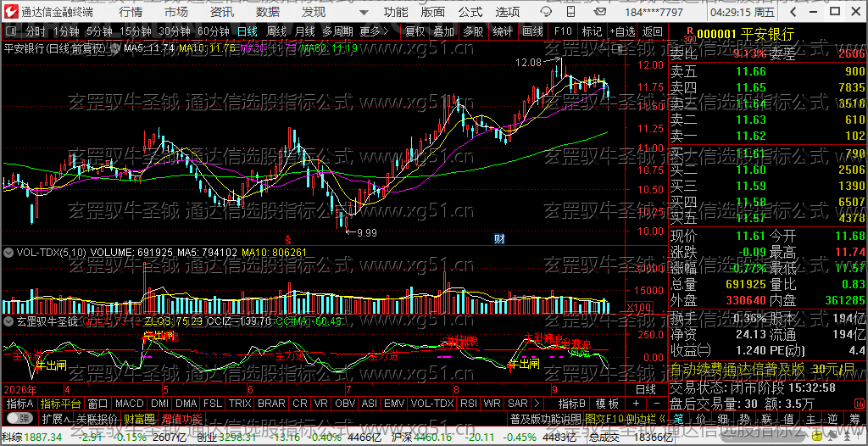Open the 增值功能 value-added link
868x446 pixels.
(x=182, y=418)
